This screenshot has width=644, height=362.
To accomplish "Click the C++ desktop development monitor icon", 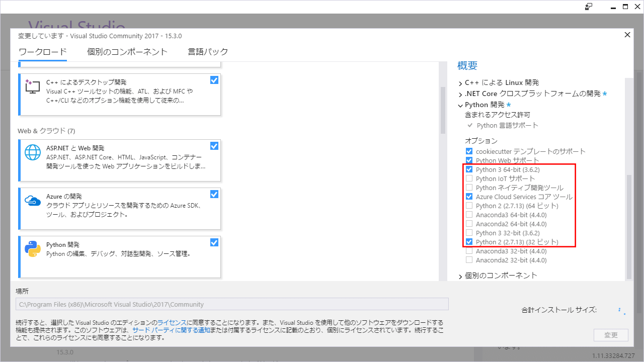I will point(32,86).
